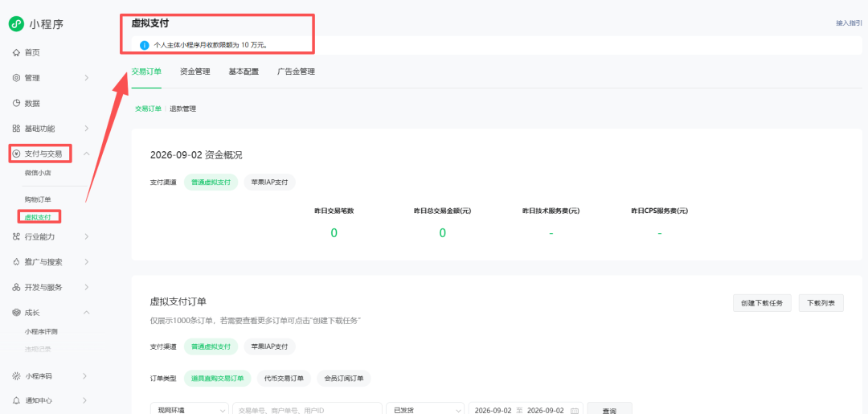The width and height of the screenshot is (868, 414).
Task: Select the 退款管理 sub-tab
Action: click(x=182, y=109)
